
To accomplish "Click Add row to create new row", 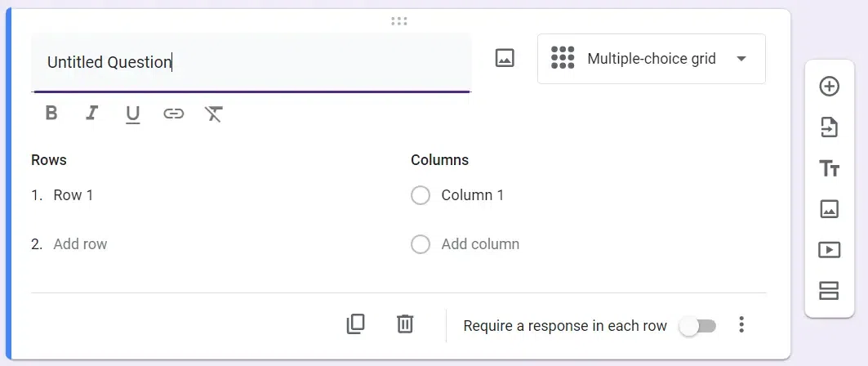I will pos(80,244).
